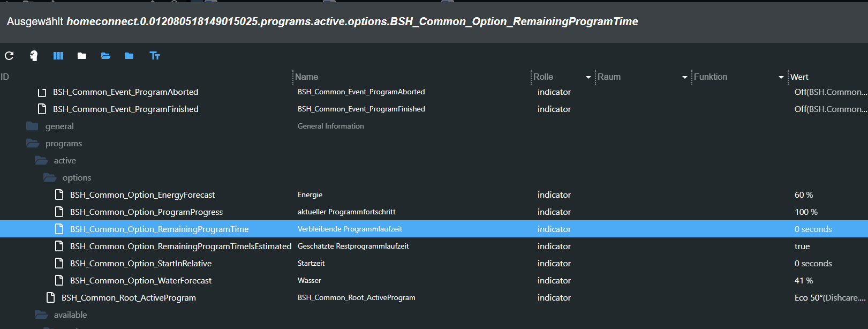Click file icon beside BSH_Common_Event_ProgramFinished
The image size is (868, 329).
coord(42,109)
